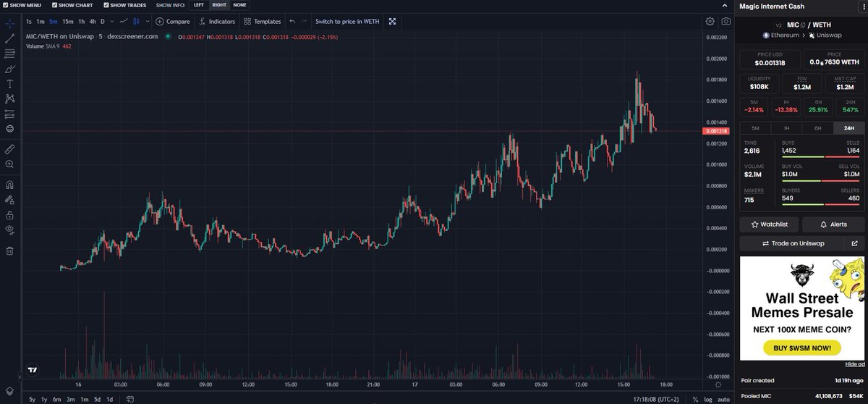The height and width of the screenshot is (404, 868).
Task: Undo the last chart action
Action: [294, 22]
